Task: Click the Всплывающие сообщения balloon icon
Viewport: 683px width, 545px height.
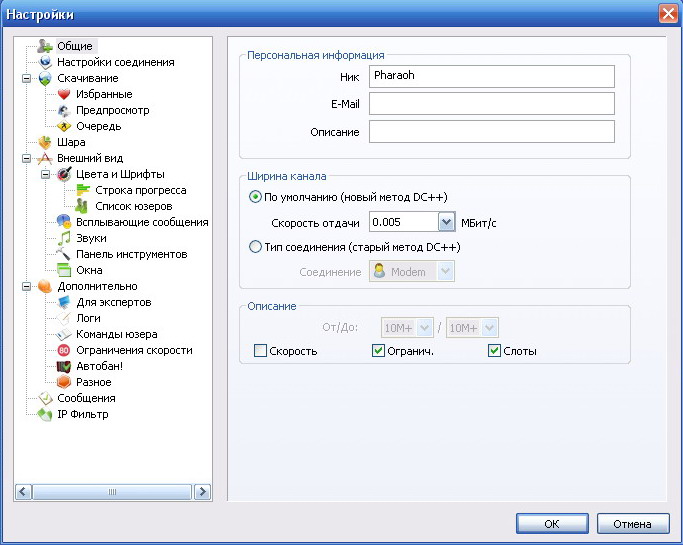Action: coord(64,222)
